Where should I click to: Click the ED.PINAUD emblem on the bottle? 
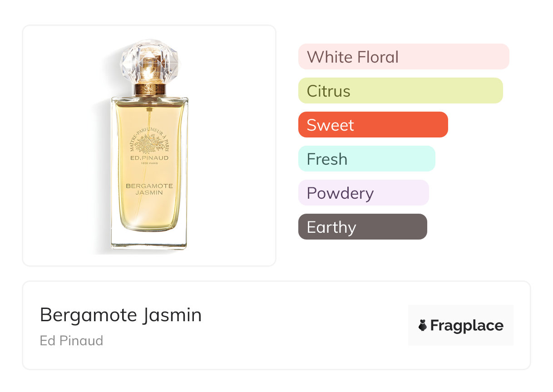[149, 145]
